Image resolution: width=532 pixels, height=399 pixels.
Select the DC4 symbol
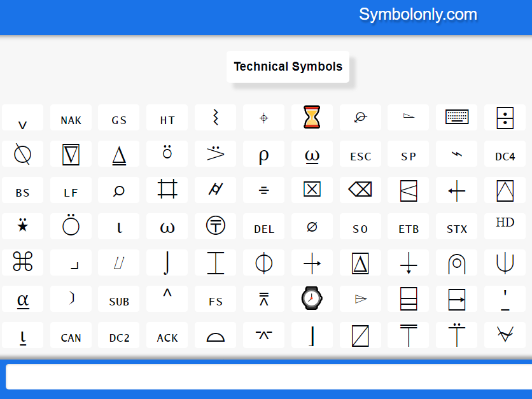505,154
